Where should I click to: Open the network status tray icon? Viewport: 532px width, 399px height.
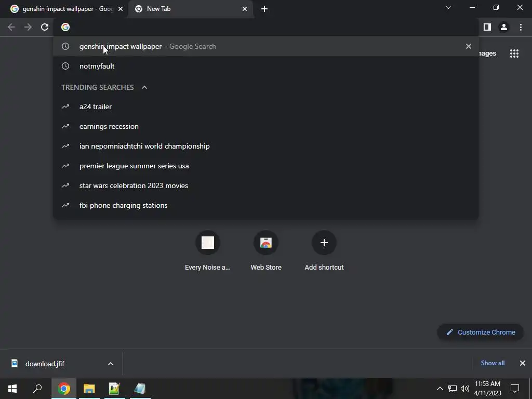tap(453, 389)
